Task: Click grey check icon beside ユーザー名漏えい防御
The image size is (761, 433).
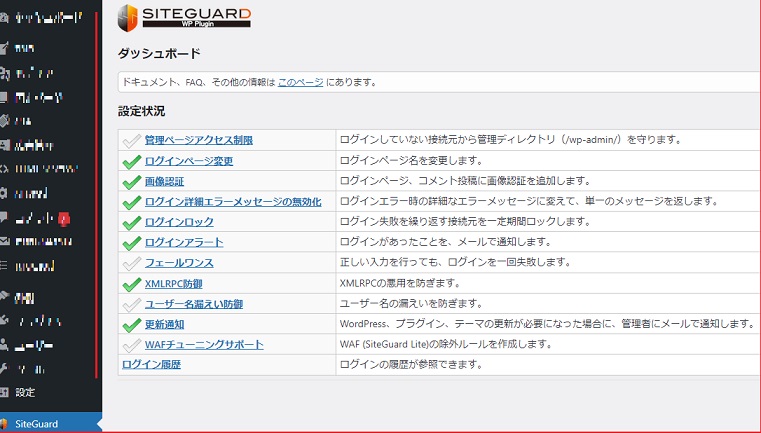Action: 131,304
